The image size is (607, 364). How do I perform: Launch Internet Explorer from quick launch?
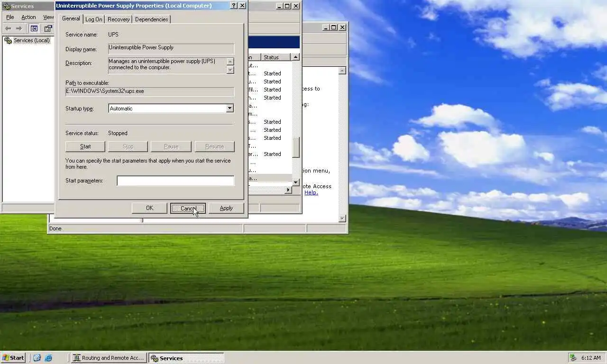pos(48,358)
